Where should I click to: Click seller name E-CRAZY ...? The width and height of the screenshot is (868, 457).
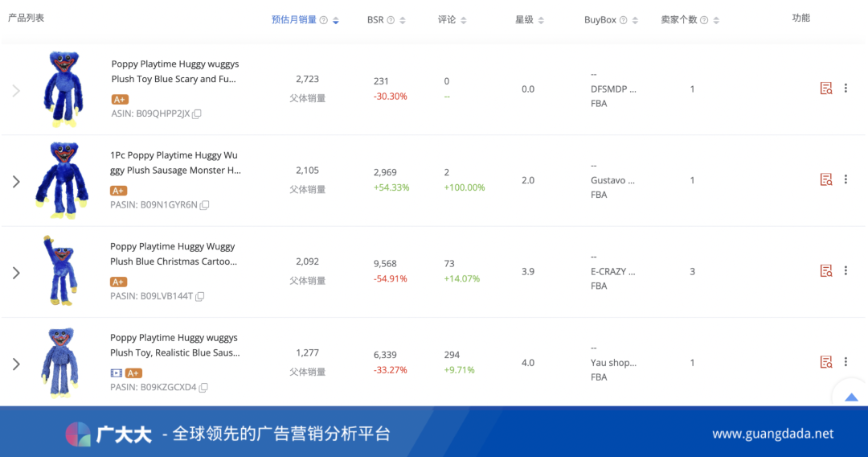tap(612, 271)
